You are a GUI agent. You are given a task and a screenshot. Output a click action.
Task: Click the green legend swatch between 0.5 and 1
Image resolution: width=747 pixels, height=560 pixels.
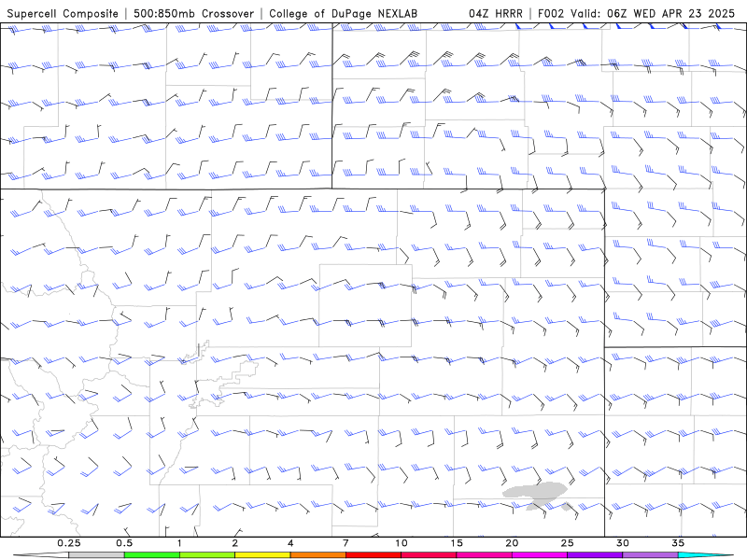pos(151,555)
